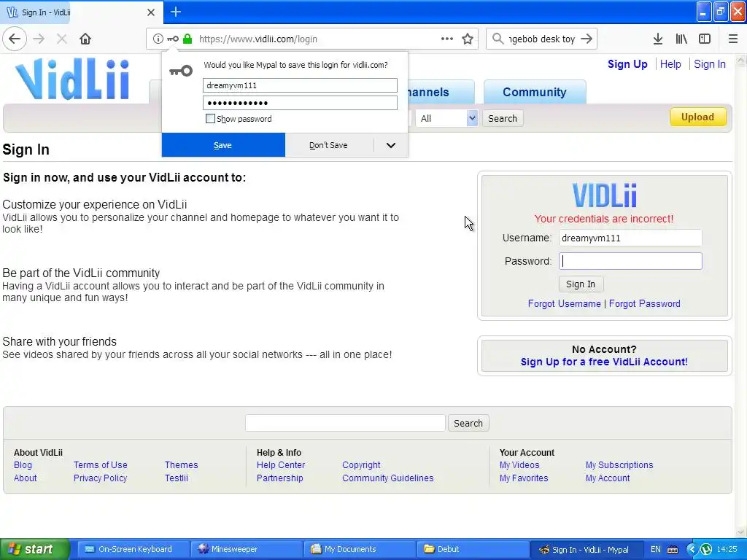This screenshot has width=747, height=560.
Task: Click the green padlock security icon
Action: tap(187, 39)
